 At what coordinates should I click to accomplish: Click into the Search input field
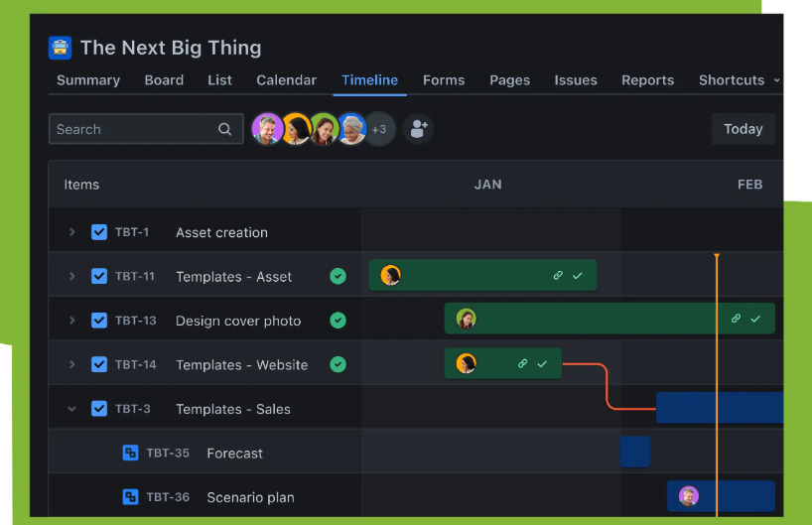coord(134,129)
